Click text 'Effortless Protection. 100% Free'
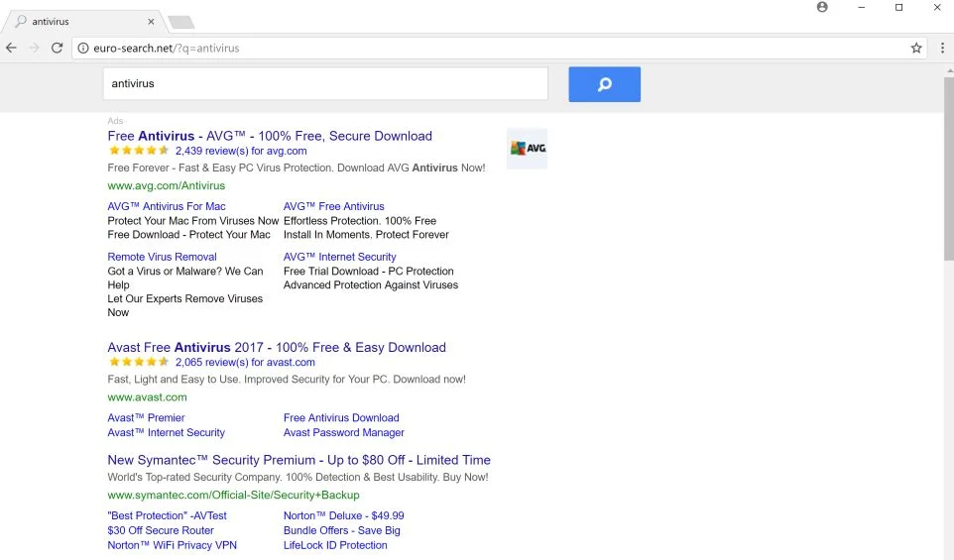This screenshot has width=954, height=560. (360, 221)
